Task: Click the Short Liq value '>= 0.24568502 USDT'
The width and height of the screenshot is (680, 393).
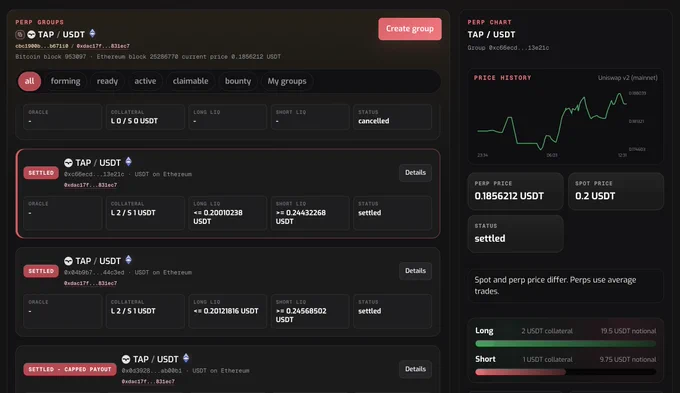Action: pyautogui.click(x=301, y=315)
